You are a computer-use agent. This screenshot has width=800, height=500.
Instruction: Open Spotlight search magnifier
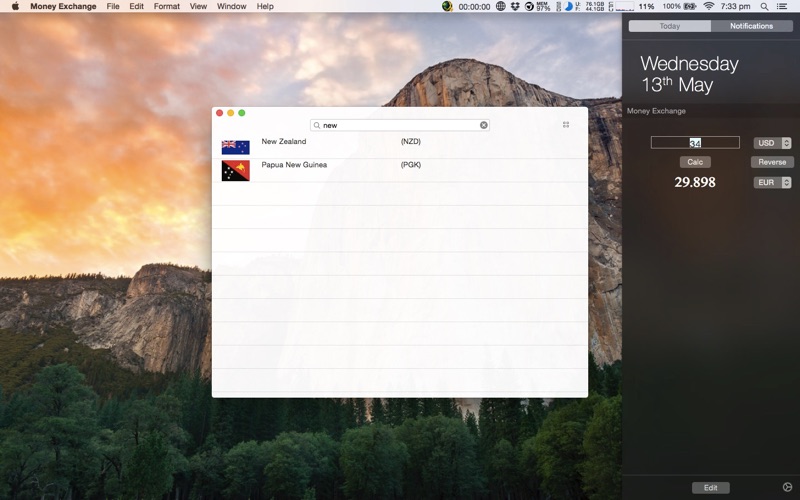coord(764,6)
